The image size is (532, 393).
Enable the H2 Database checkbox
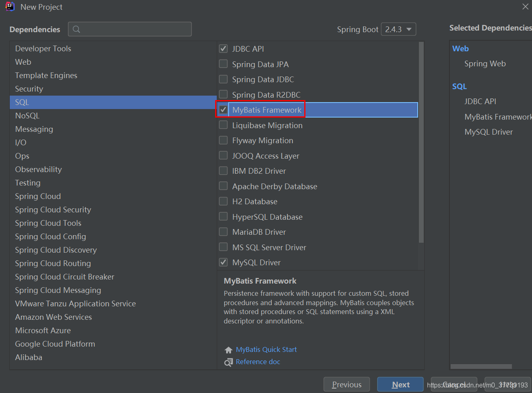pos(223,201)
